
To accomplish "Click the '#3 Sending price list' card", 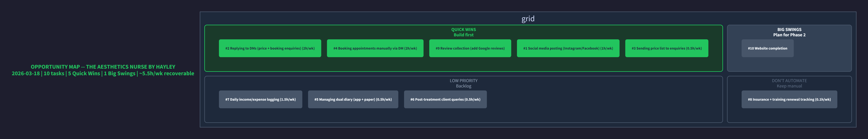I will click(x=667, y=48).
